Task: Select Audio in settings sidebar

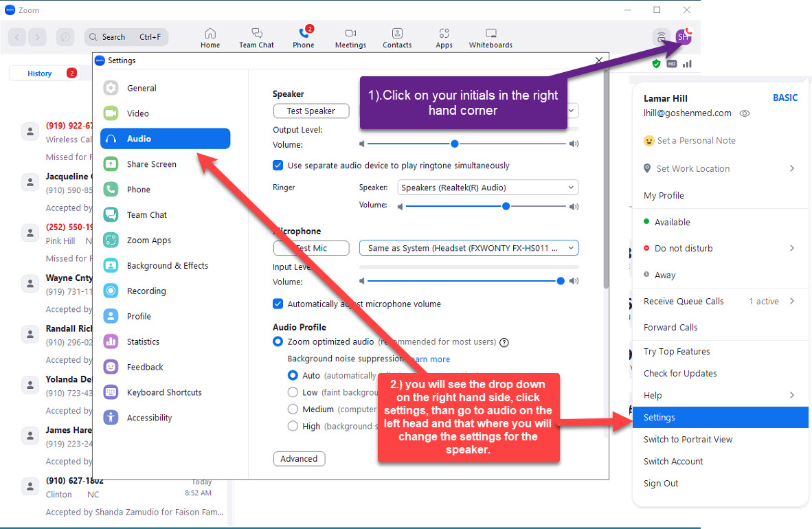Action: click(x=165, y=139)
